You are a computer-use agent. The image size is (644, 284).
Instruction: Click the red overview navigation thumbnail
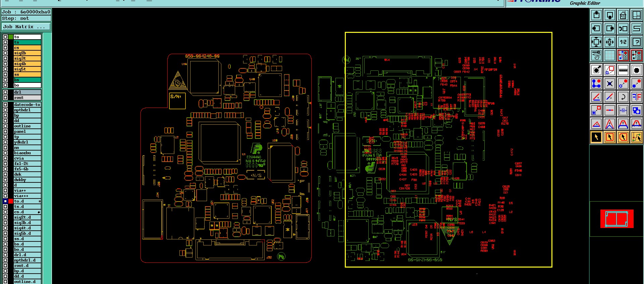(616, 219)
